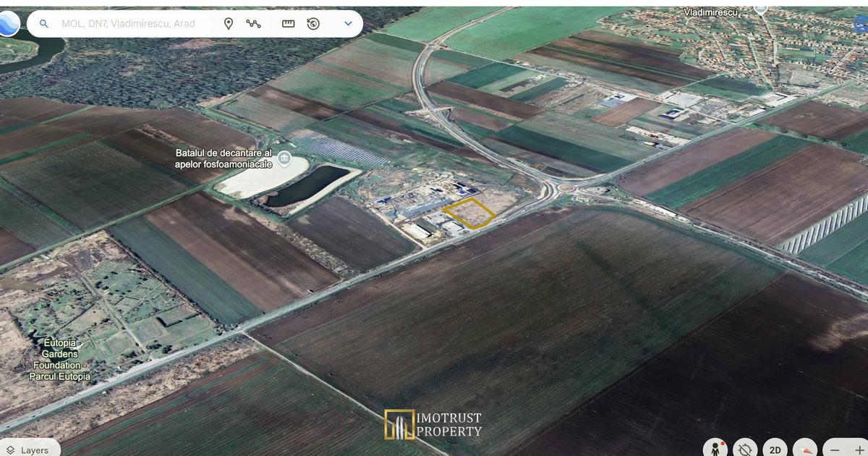Select the draw path or polygon tool

coord(253,24)
